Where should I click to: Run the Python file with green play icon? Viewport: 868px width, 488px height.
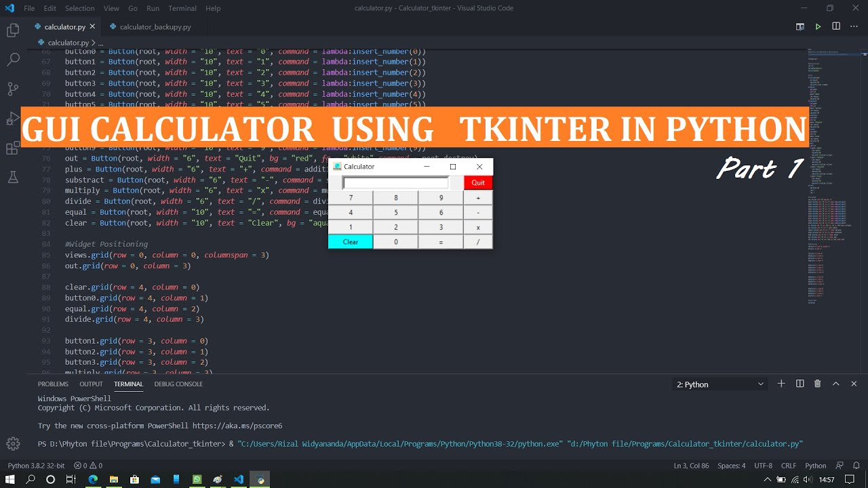(818, 27)
